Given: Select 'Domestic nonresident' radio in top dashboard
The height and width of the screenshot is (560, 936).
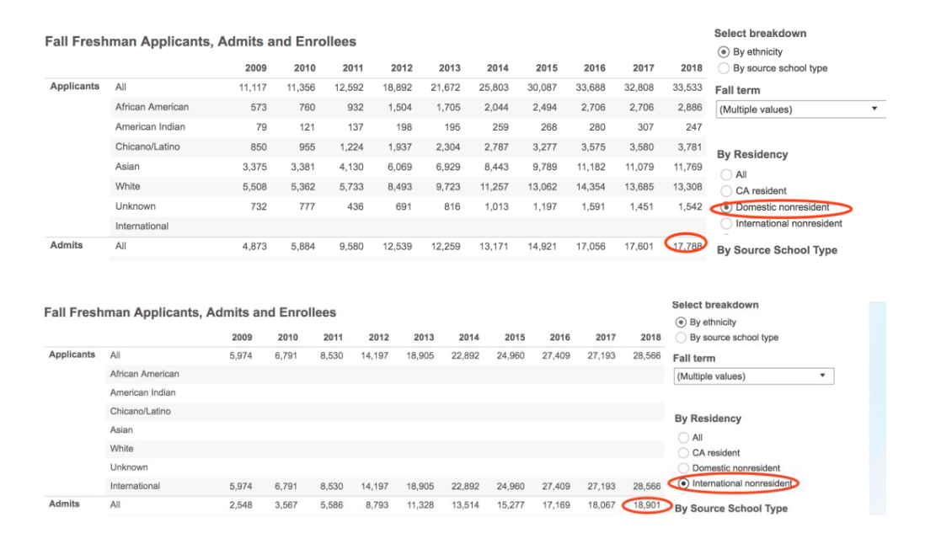Looking at the screenshot, I should [x=725, y=207].
